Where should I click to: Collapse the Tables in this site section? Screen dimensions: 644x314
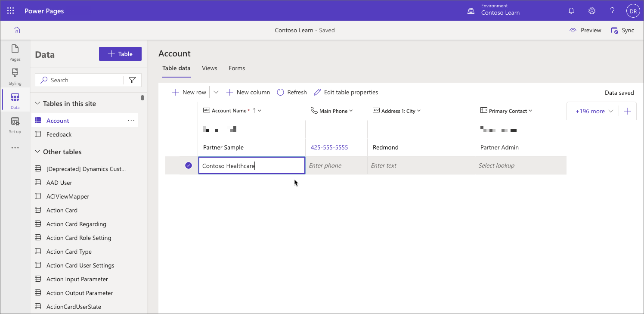point(38,103)
